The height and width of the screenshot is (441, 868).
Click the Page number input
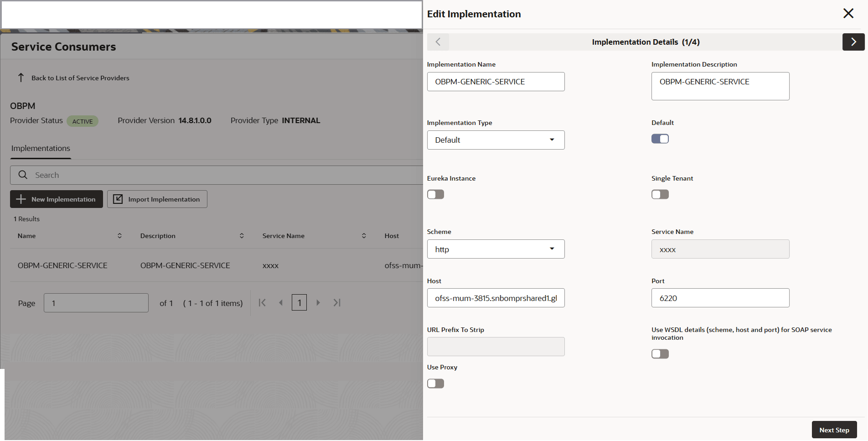[x=96, y=303]
